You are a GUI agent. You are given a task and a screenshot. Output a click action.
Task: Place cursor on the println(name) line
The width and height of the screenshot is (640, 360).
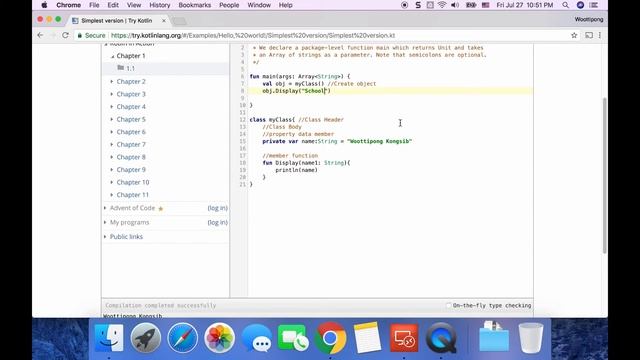[x=296, y=170]
